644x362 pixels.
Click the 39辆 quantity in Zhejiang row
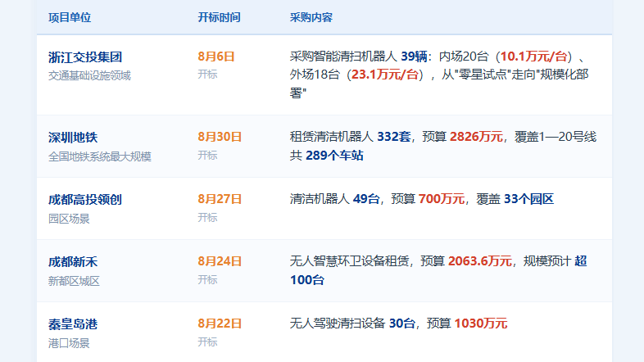point(414,57)
